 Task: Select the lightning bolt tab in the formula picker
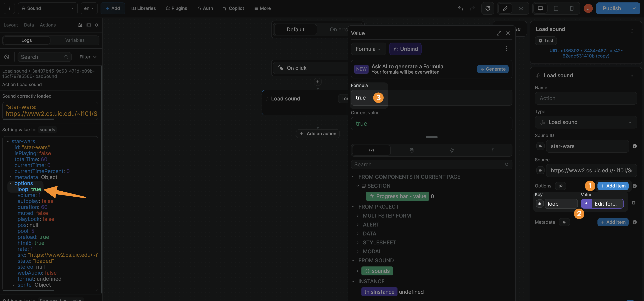coord(452,150)
